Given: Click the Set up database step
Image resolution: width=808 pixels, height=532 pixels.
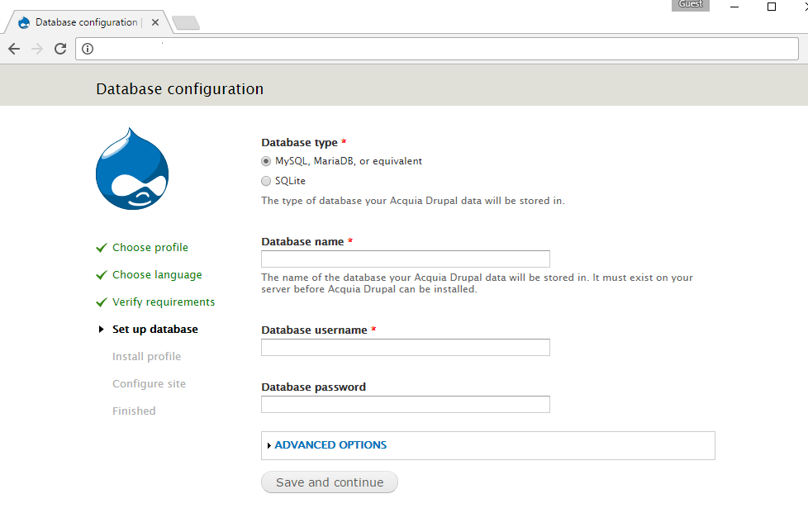Looking at the screenshot, I should point(154,330).
